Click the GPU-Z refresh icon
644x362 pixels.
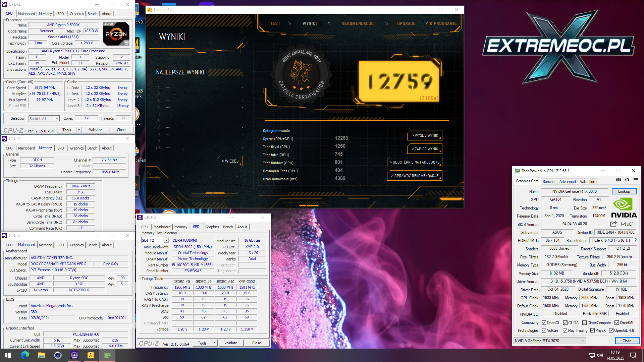[x=627, y=180]
